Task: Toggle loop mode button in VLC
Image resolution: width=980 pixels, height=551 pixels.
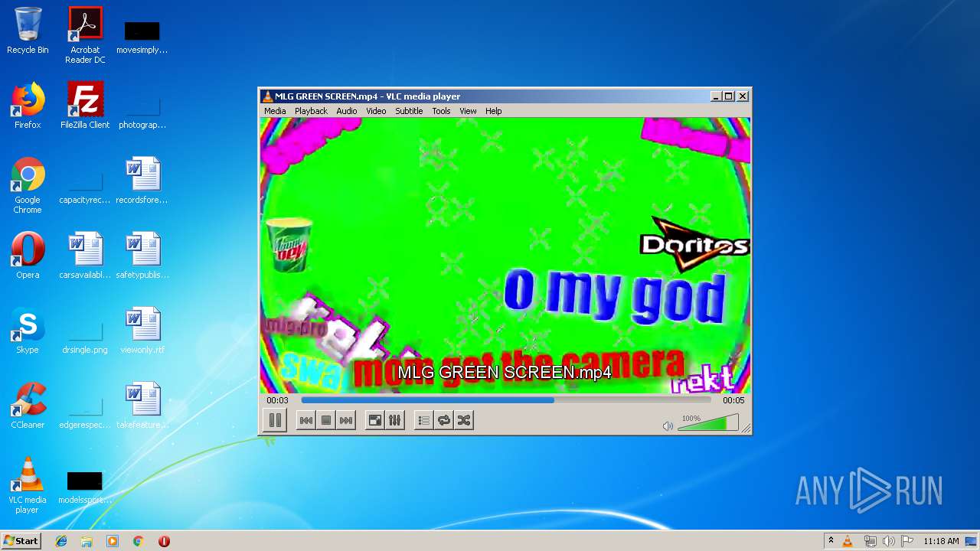Action: pos(443,420)
